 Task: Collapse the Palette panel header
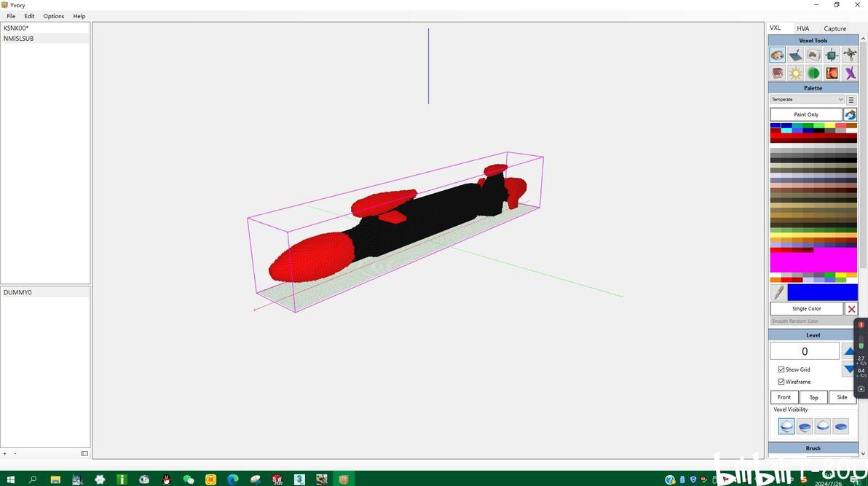813,88
